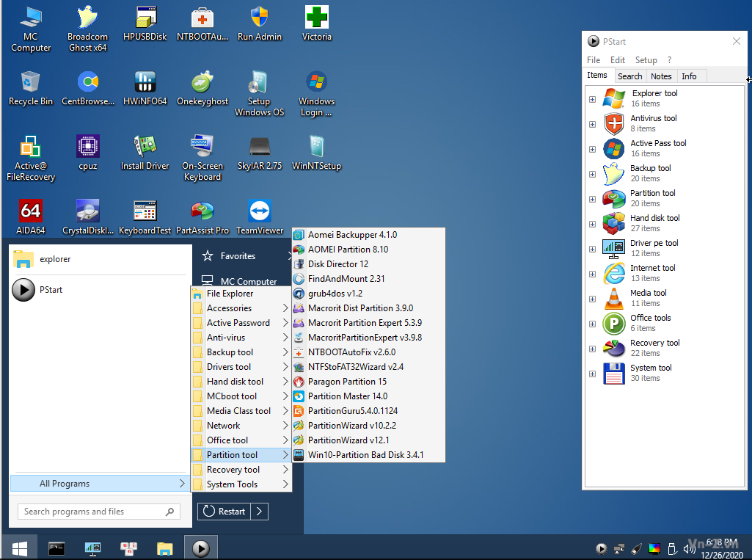Screen dimensions: 752x560
Task: Open Victoria desktop icon
Action: pyautogui.click(x=316, y=23)
